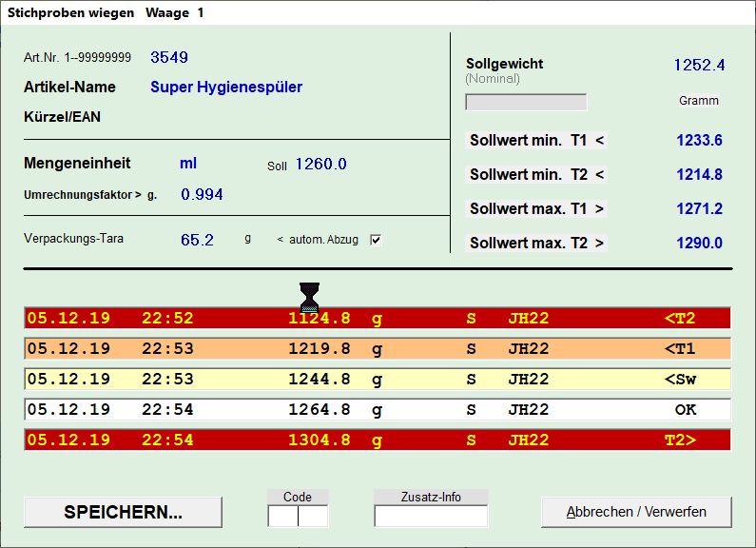Select the gray field below Sollgewicht
This screenshot has width=756, height=548.
tap(526, 102)
